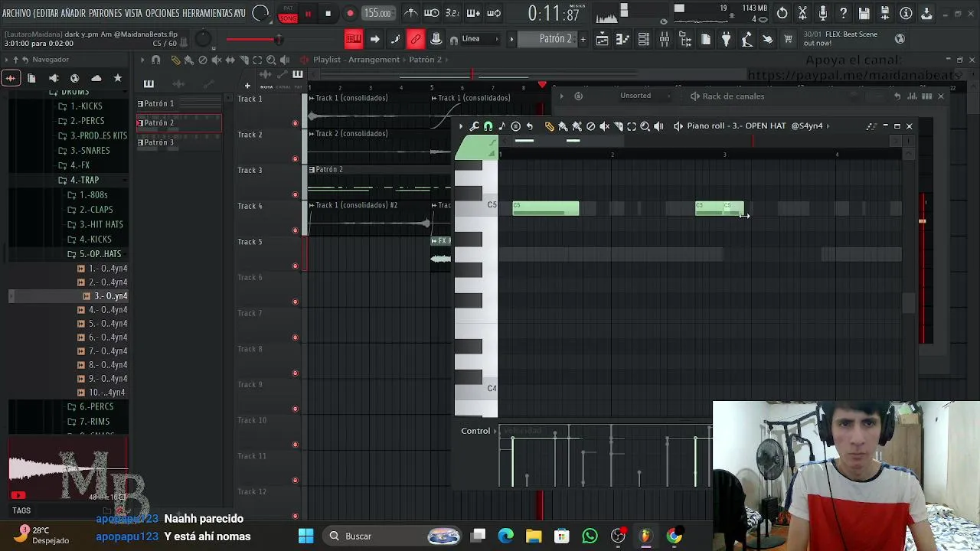
Task: Open the PATRONES menu
Action: pyautogui.click(x=106, y=13)
